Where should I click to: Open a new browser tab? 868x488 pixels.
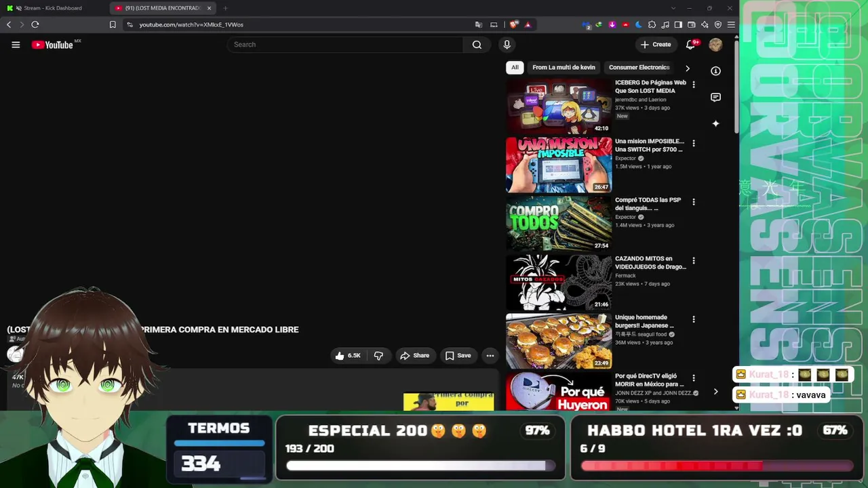click(225, 8)
